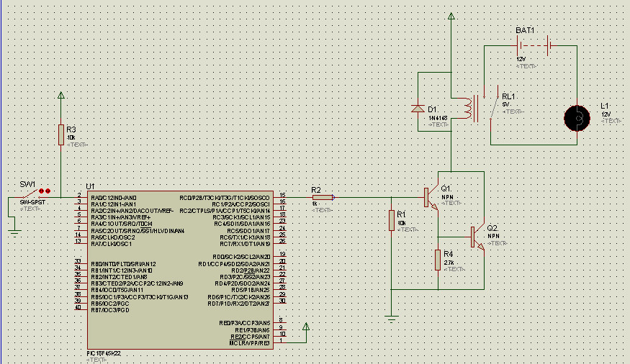Select the D1 diode symbol
Viewport: 630px width, 364px height.
pos(418,109)
